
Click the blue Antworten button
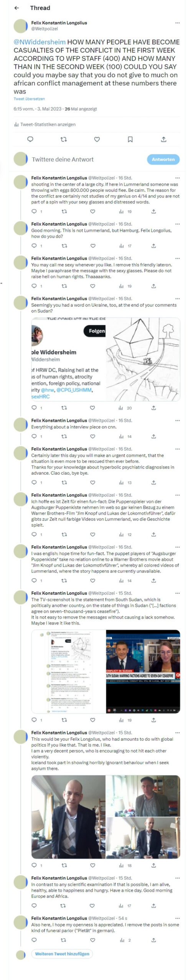163,159
